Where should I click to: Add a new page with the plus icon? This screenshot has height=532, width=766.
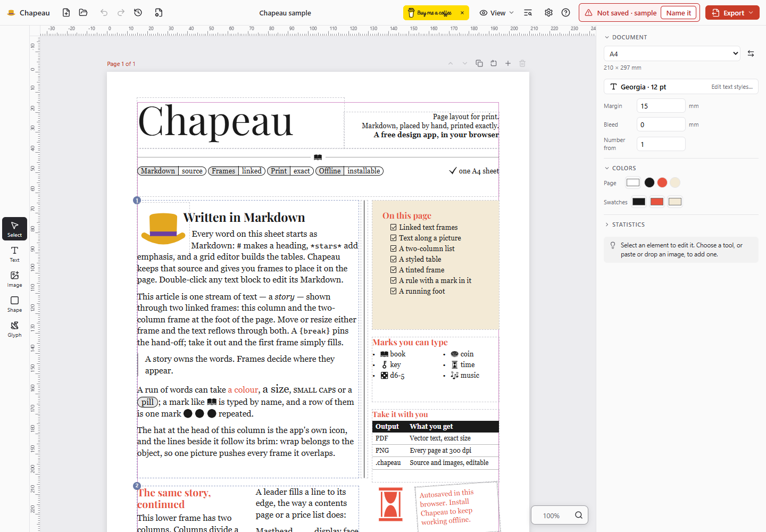[x=508, y=63]
